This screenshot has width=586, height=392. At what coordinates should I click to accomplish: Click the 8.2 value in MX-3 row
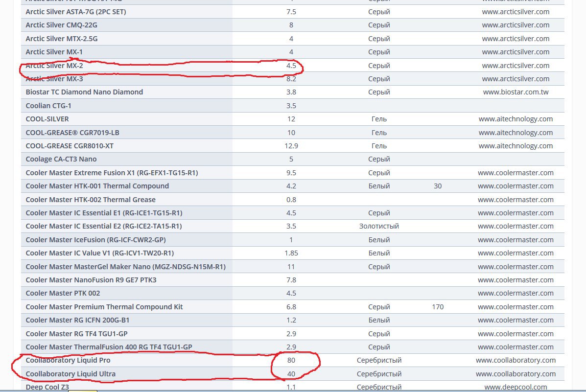point(291,79)
